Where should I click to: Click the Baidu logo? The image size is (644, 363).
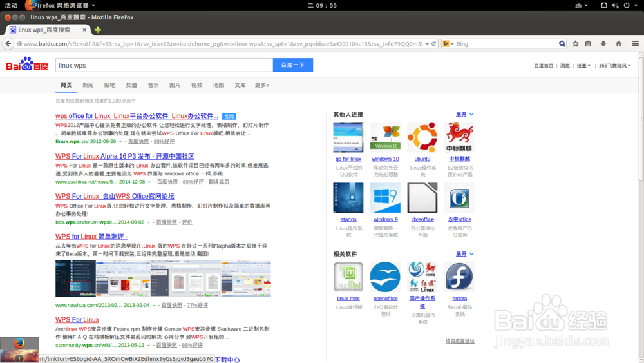(x=27, y=64)
